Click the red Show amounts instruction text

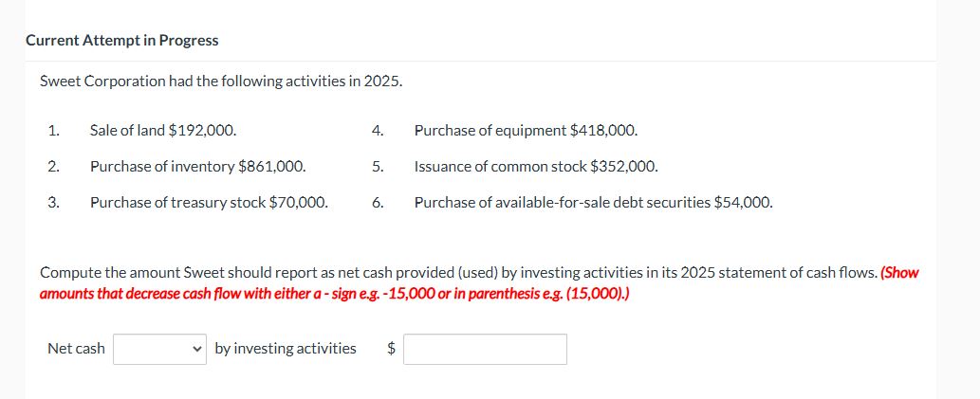tap(479, 282)
